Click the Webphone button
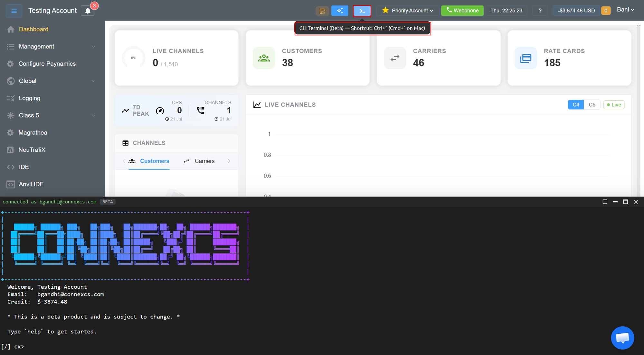The width and height of the screenshot is (644, 355). click(462, 11)
